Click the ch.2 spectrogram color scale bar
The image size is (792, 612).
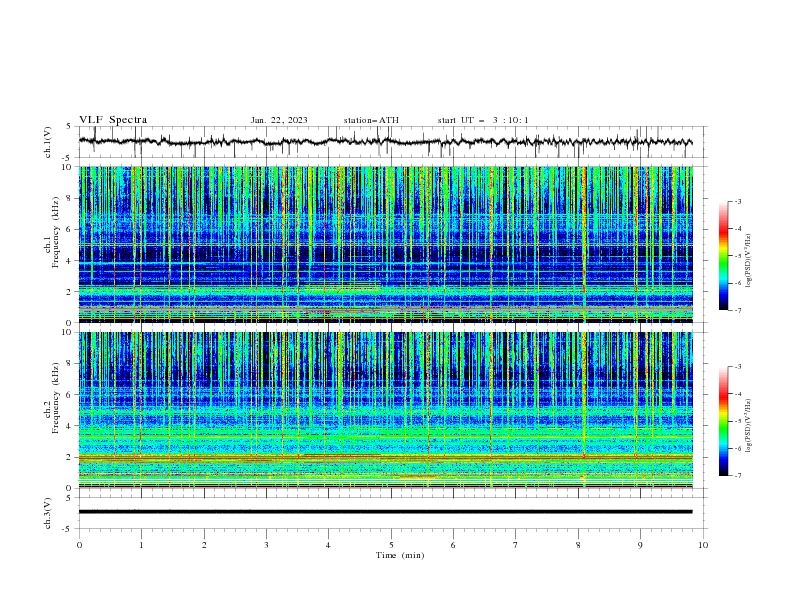[x=723, y=421]
